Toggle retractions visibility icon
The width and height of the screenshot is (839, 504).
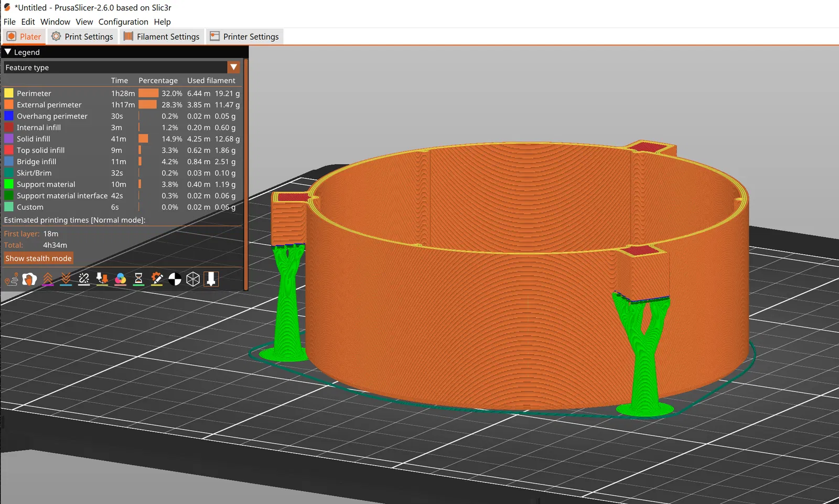click(x=48, y=279)
